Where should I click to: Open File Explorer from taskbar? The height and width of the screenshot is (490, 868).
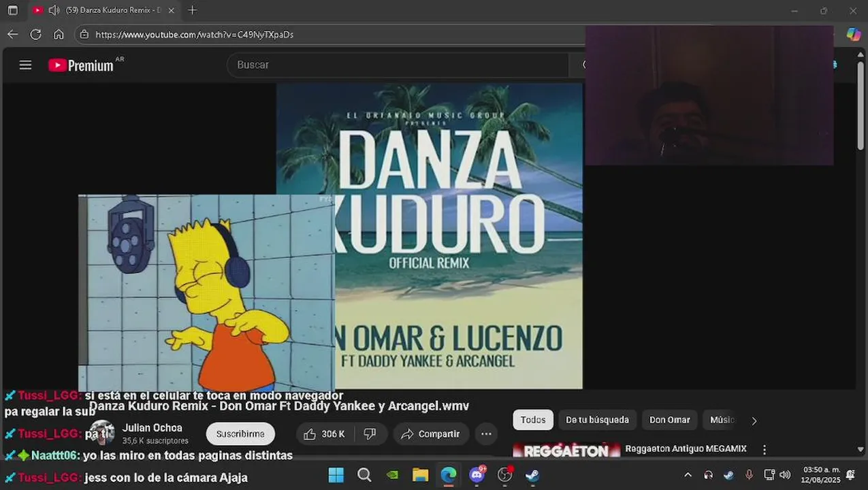coord(420,475)
